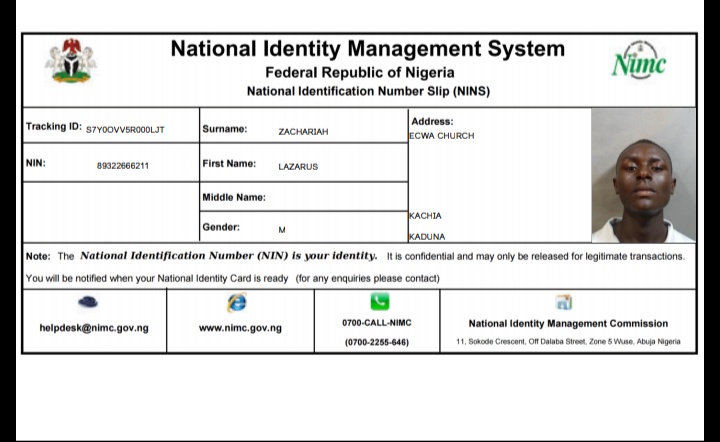720x442 pixels.
Task: Click the National Identity Management System heading
Action: point(367,49)
